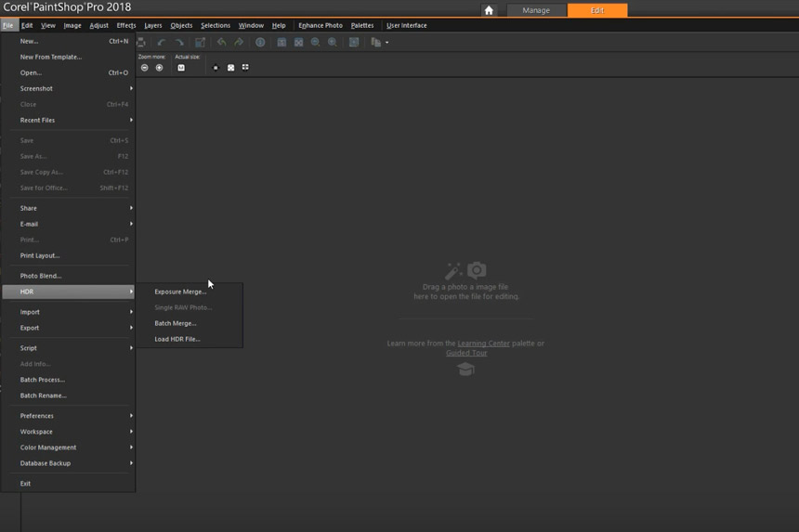Open the Edit menu
This screenshot has width=799, height=532.
tap(27, 25)
